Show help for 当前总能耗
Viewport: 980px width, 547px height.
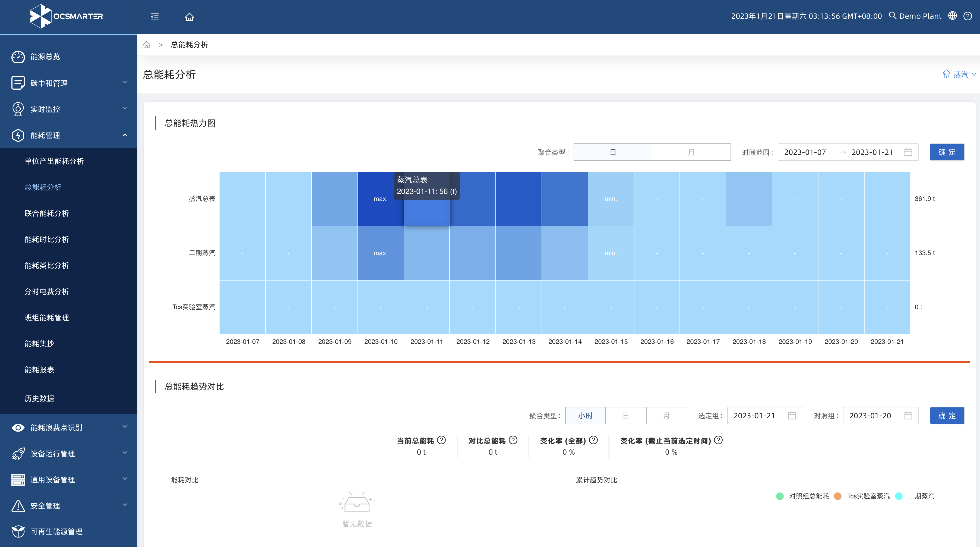point(441,441)
